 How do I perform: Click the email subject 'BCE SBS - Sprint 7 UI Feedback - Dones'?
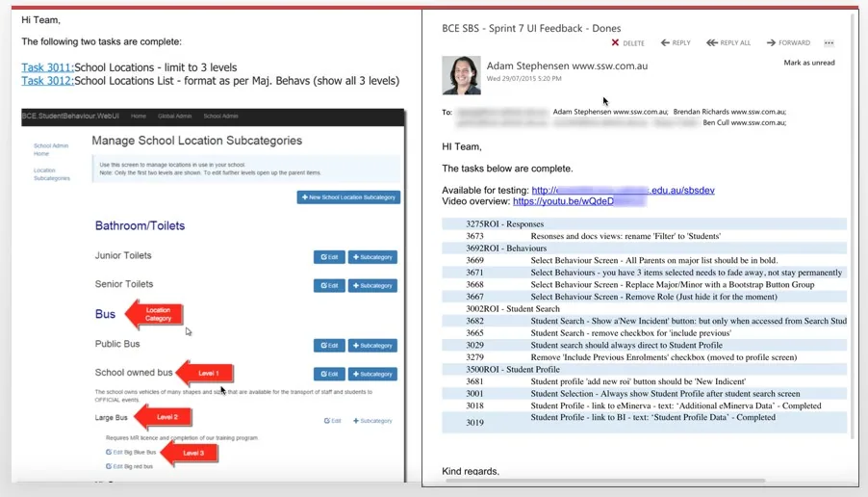pyautogui.click(x=531, y=28)
